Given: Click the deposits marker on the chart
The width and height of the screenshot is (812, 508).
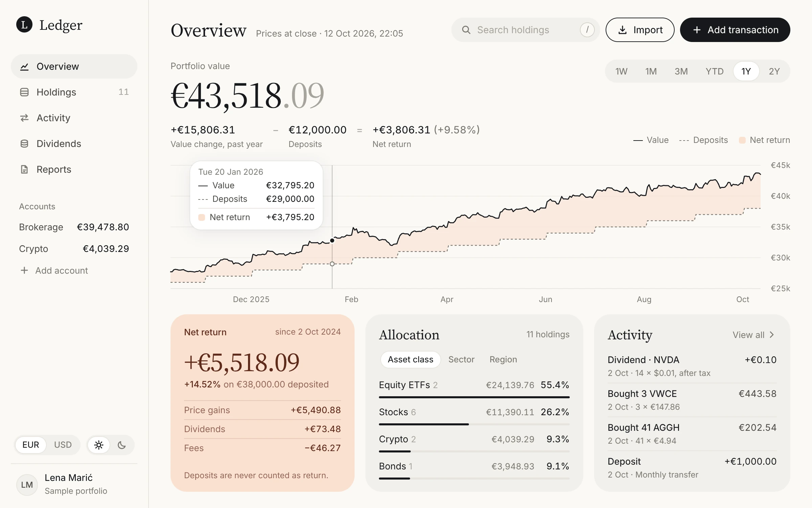Looking at the screenshot, I should point(332,264).
